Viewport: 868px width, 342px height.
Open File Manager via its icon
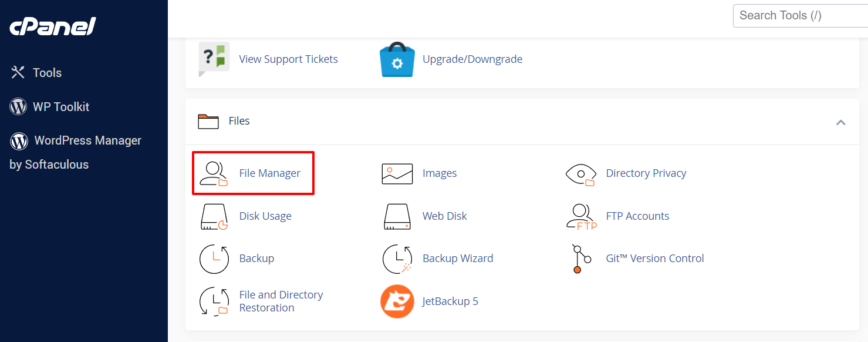(x=214, y=173)
